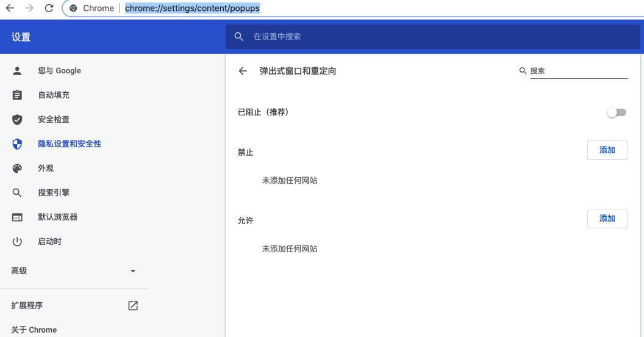Screen dimensions: 644x337
Task: Open the 外观 settings
Action: point(46,168)
